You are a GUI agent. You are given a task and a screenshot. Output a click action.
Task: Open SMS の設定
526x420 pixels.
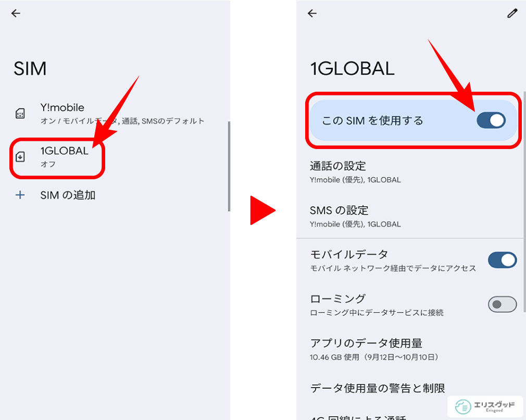(409, 216)
